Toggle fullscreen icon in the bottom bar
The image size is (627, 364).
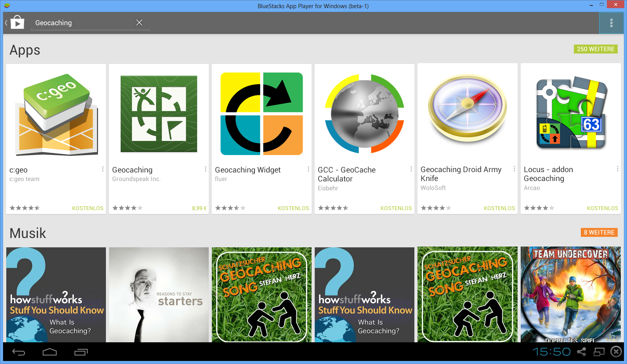click(x=599, y=352)
